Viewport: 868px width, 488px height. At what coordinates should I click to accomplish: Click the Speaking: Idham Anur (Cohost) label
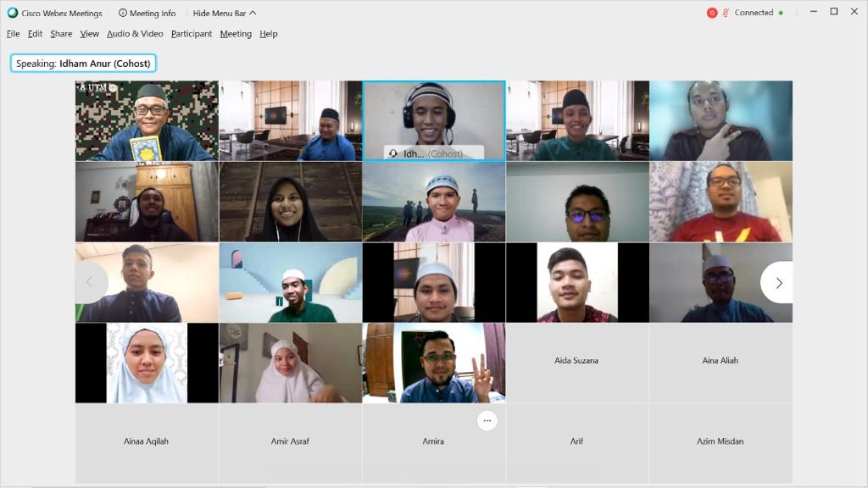pyautogui.click(x=83, y=64)
